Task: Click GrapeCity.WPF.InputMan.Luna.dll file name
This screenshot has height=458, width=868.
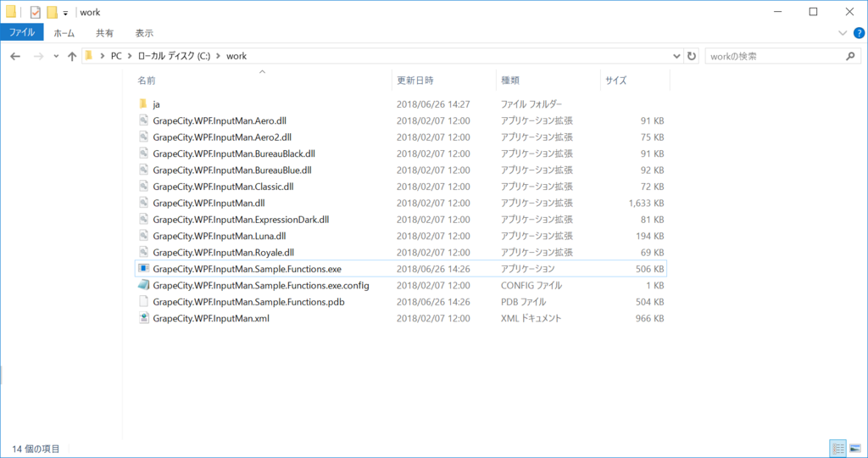Action: [x=220, y=236]
